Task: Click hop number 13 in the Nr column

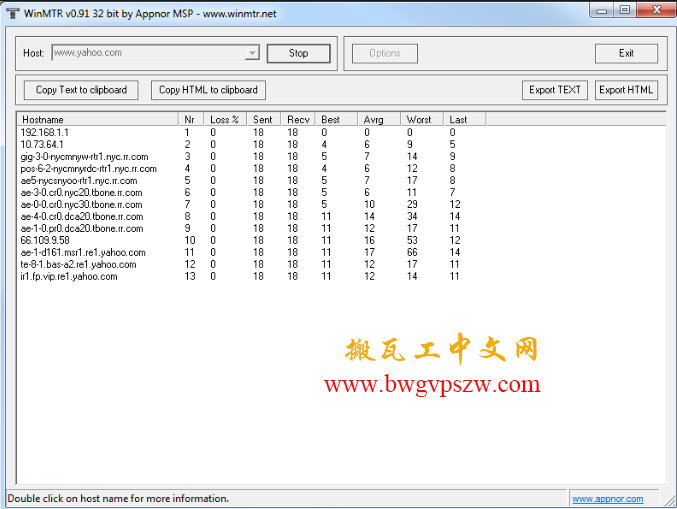Action: pos(190,277)
